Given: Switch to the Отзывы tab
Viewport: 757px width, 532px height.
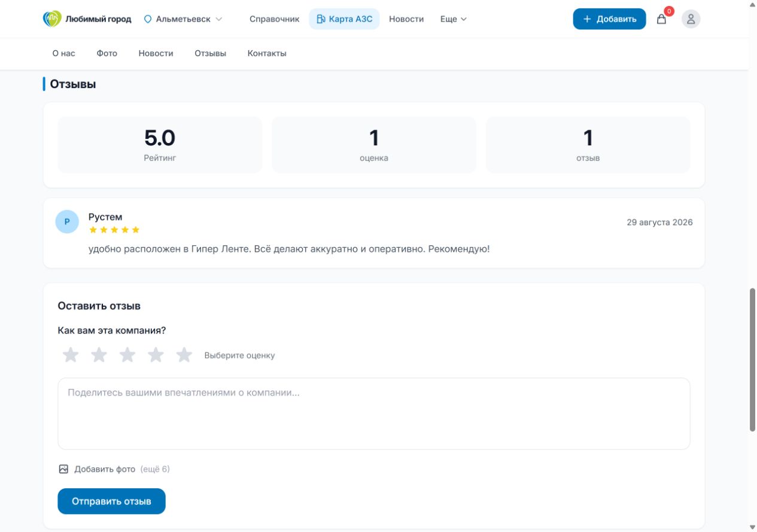Looking at the screenshot, I should tap(210, 53).
